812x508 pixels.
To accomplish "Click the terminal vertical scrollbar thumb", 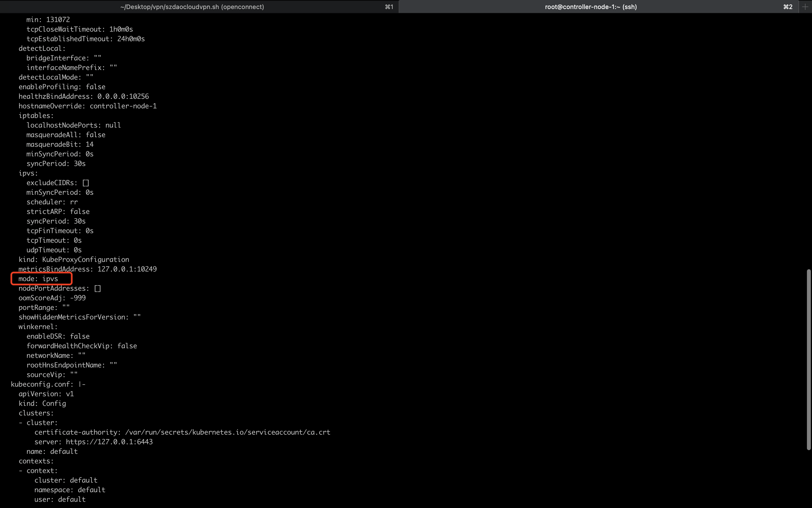I will pyautogui.click(x=809, y=359).
